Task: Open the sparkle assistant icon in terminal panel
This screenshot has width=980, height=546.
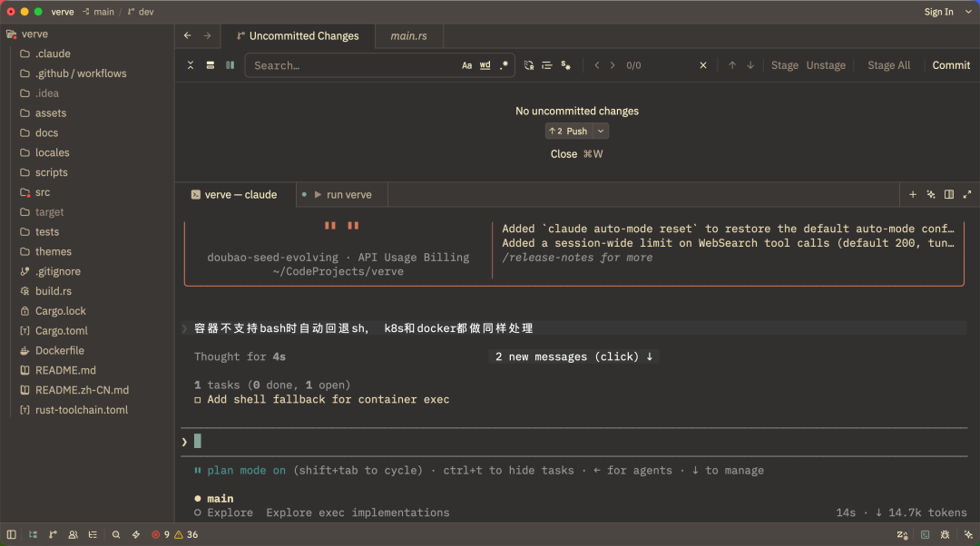Action: click(x=931, y=195)
